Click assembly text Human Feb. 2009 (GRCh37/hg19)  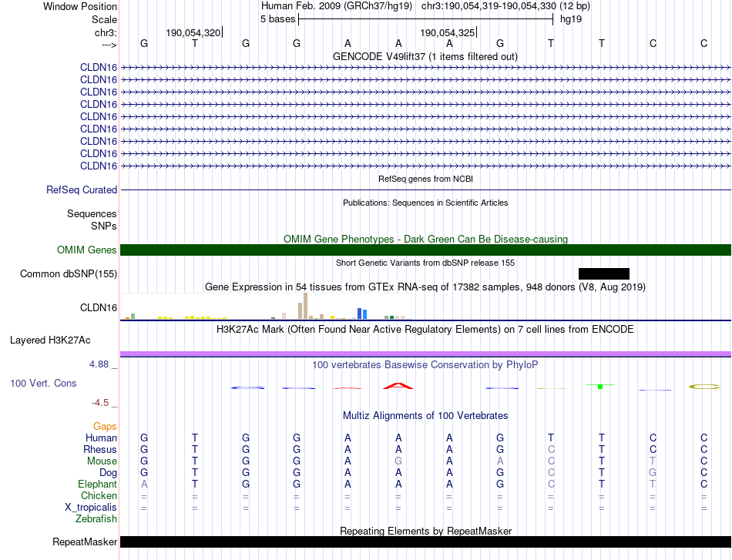click(337, 6)
